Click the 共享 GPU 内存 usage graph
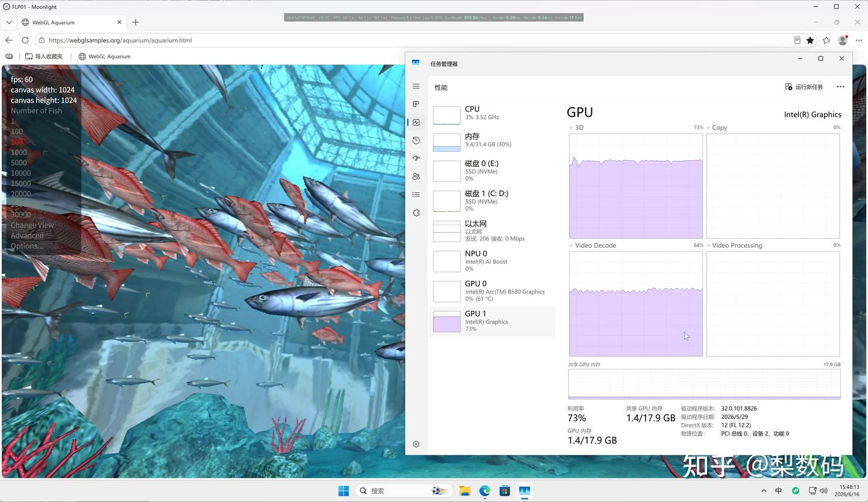Screen dimensions: 868x502 pyautogui.click(x=704, y=384)
